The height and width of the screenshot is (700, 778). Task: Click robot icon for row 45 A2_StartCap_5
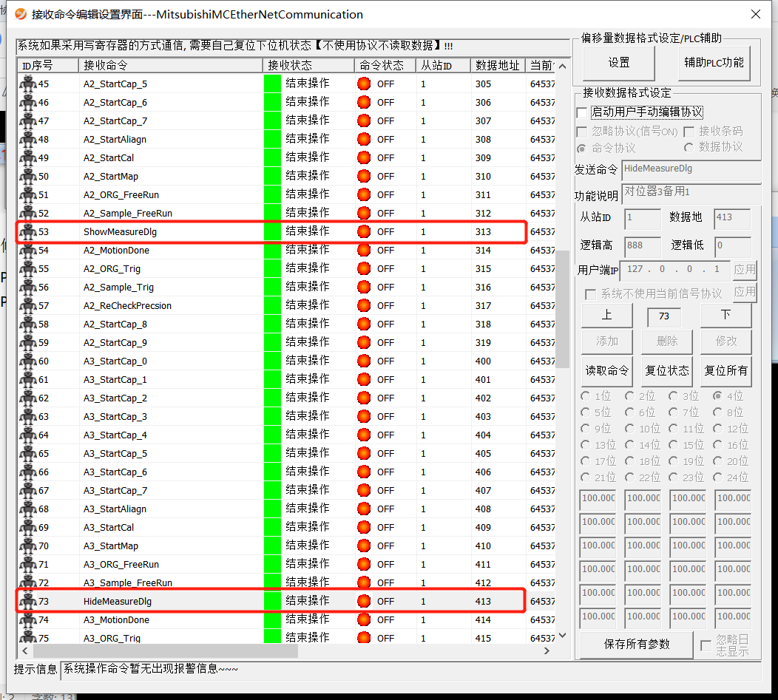(x=28, y=84)
